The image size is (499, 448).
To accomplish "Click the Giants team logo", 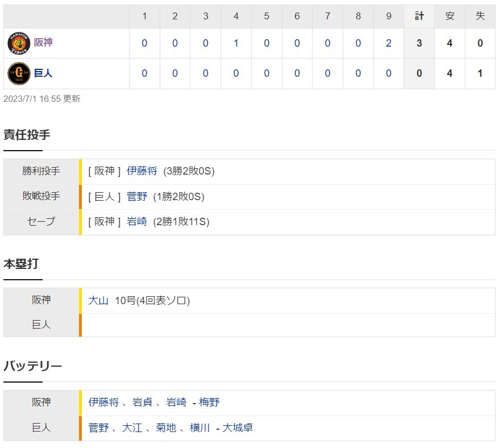I will click(x=18, y=74).
